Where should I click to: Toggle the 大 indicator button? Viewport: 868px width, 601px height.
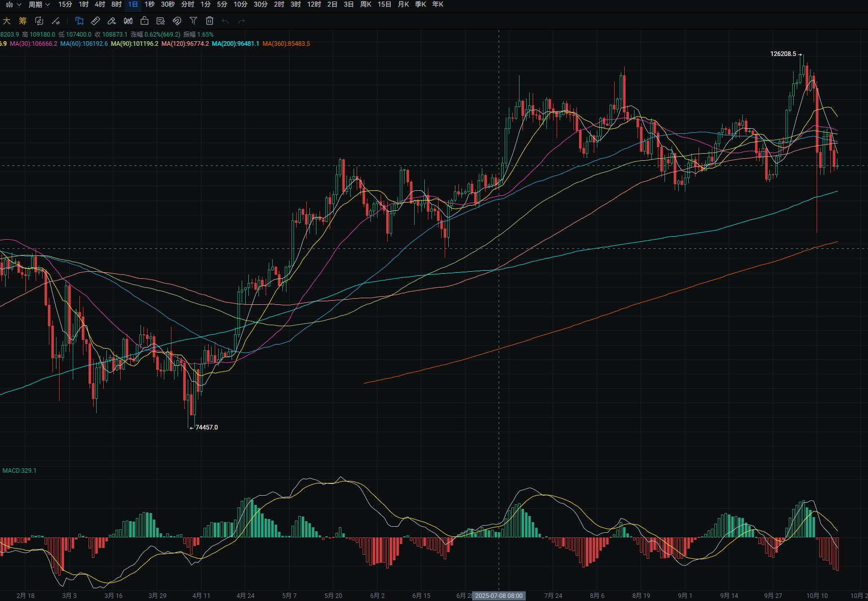click(x=7, y=21)
